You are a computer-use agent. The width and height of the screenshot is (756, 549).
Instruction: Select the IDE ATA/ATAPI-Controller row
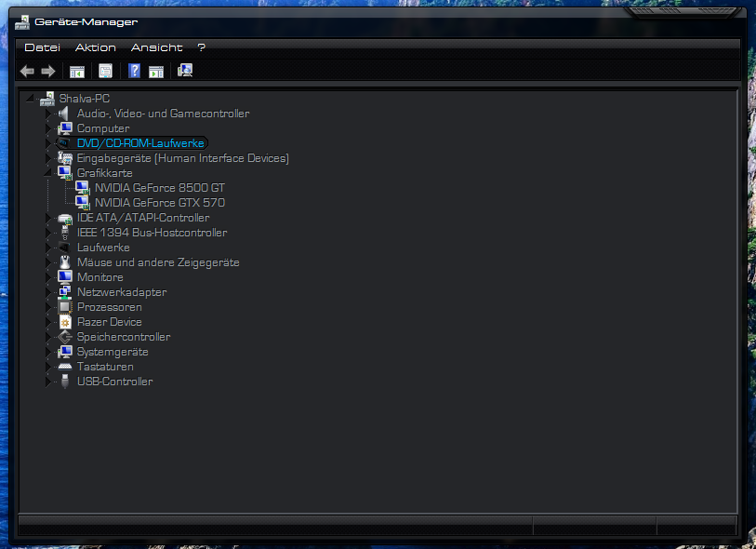(x=143, y=218)
